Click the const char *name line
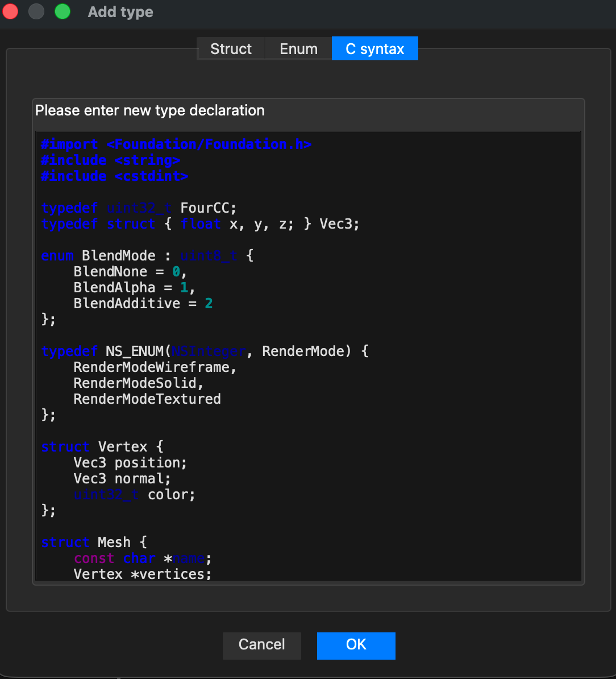616x679 pixels. coord(143,558)
